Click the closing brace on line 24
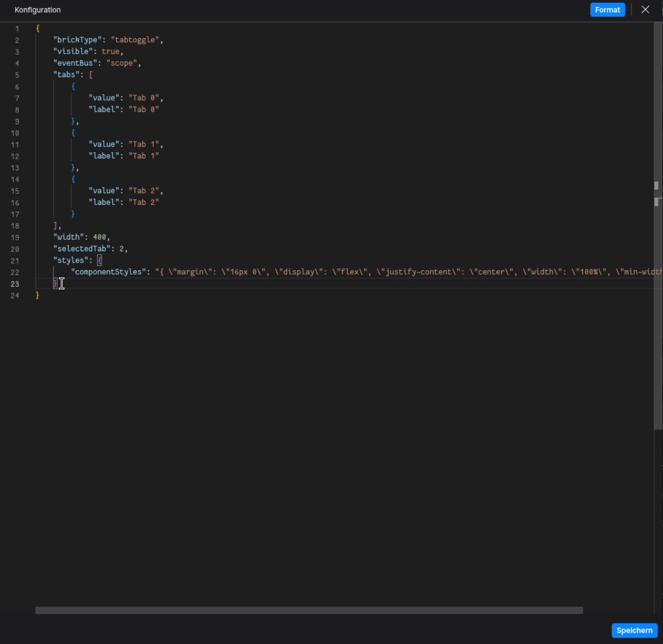The image size is (663, 644). 37,295
